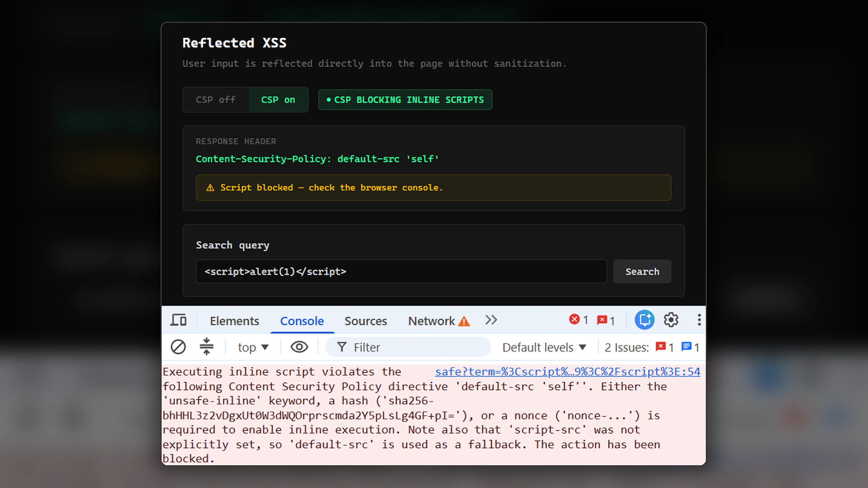The width and height of the screenshot is (868, 488).
Task: Open the AI assistance icon in DevTools
Action: click(645, 320)
